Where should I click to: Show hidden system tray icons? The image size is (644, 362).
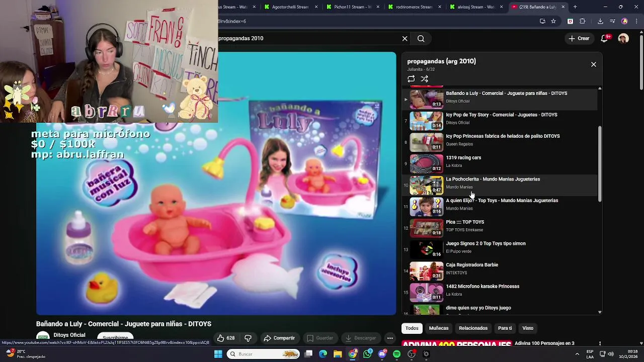(577, 354)
